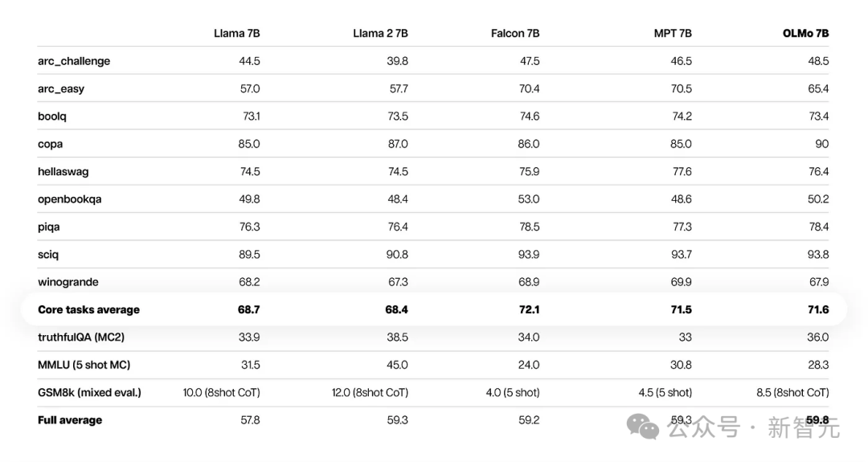Image resolution: width=868 pixels, height=462 pixels.
Task: Select the GSM8k (mixed eval.) row label
Action: click(x=89, y=393)
